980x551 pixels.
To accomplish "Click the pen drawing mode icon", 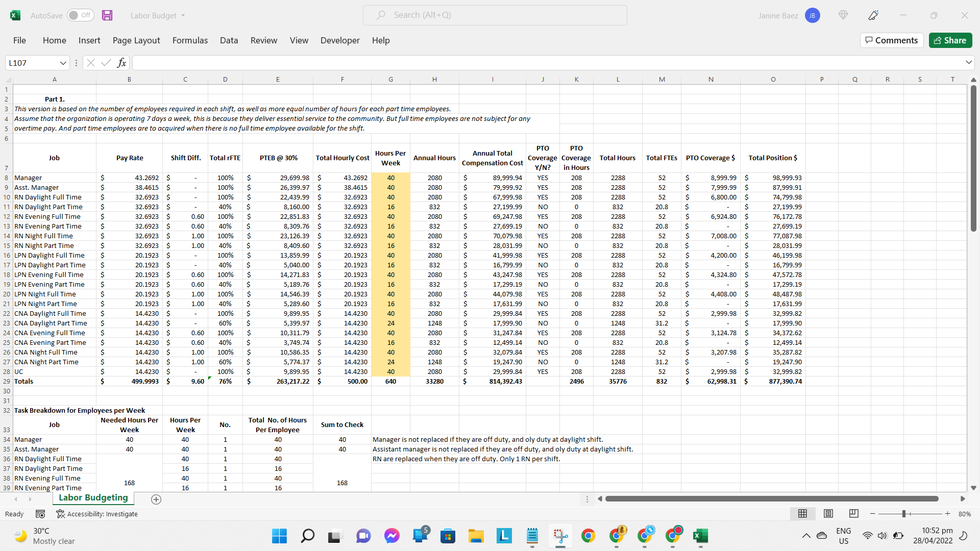I will coord(873,15).
